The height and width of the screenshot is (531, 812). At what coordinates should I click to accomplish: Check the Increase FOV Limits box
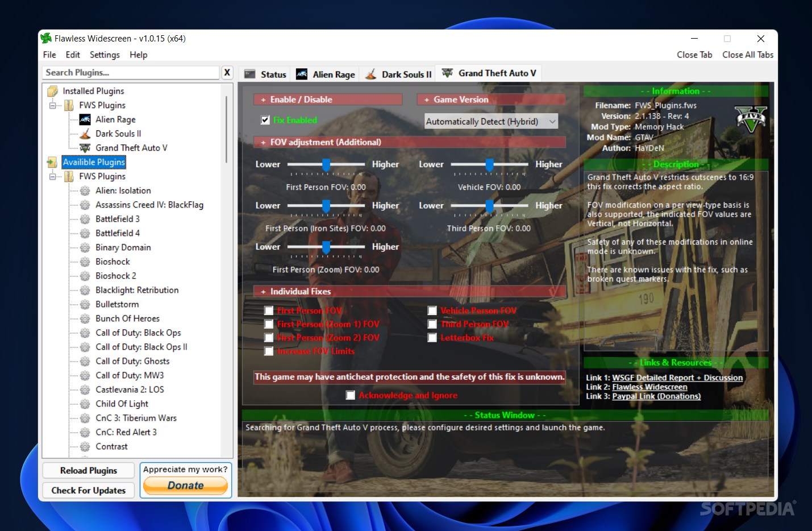pos(269,351)
